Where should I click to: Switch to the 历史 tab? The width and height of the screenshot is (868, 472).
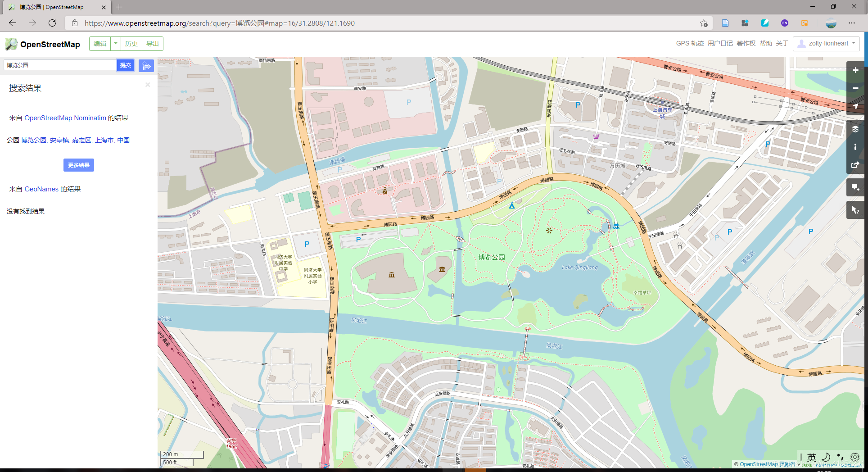tap(131, 43)
